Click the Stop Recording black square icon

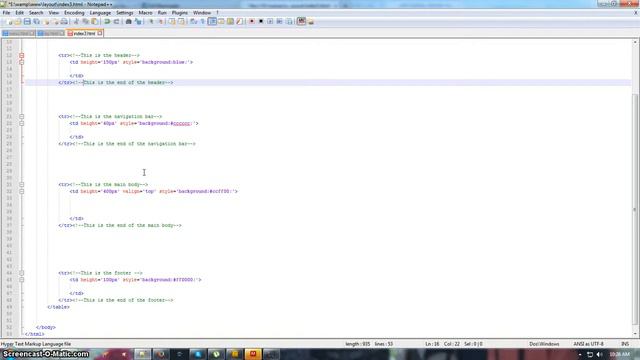click(x=261, y=22)
